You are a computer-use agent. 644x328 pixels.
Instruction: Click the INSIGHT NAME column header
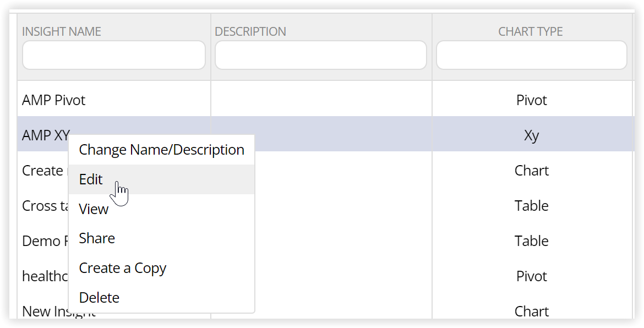coord(62,32)
